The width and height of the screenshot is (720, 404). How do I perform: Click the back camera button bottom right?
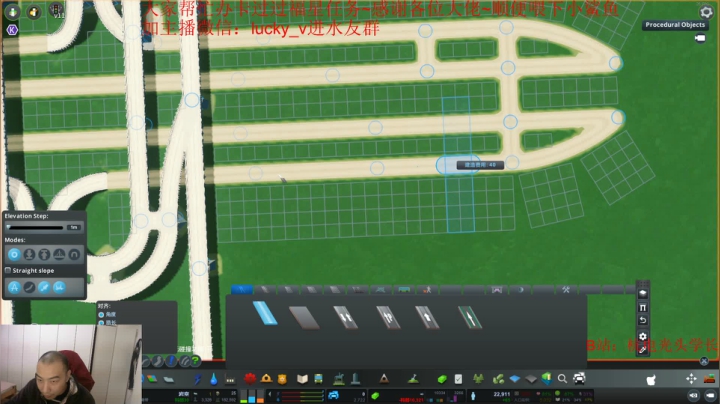coord(710,395)
